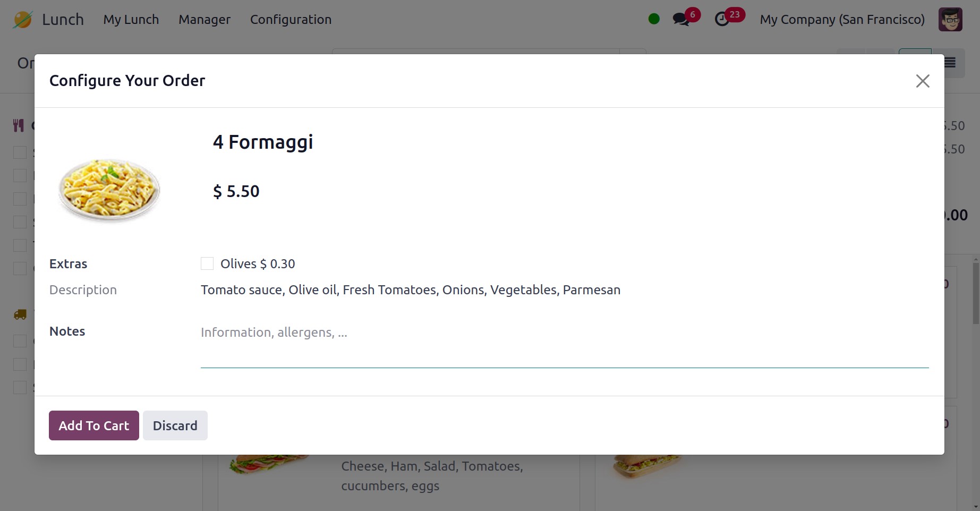Switch to list view using lines icon
The height and width of the screenshot is (511, 980).
950,63
